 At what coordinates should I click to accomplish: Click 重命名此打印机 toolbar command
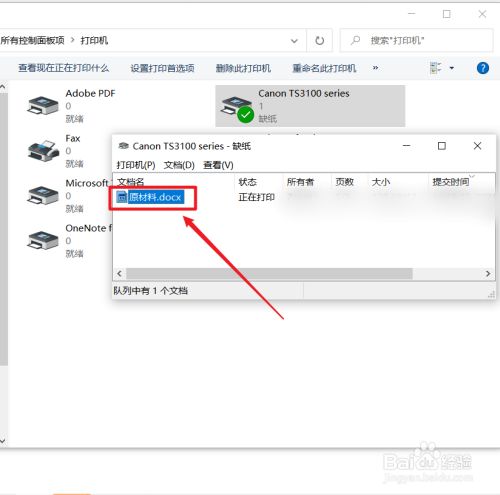(x=324, y=68)
